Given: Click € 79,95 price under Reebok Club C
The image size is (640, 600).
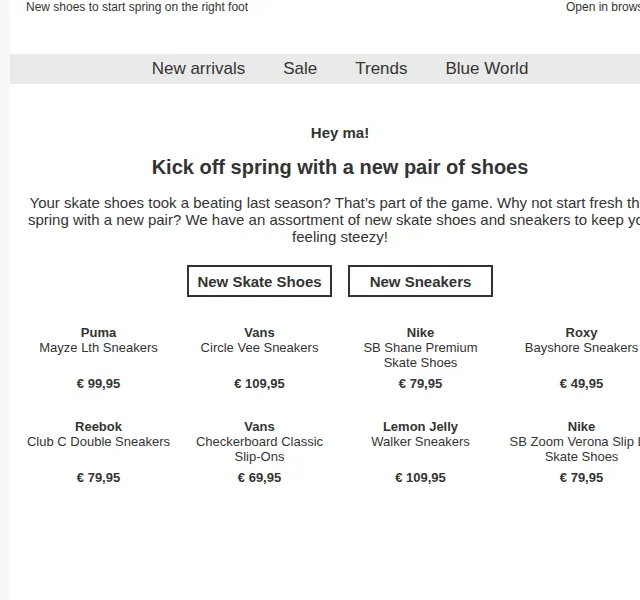Looking at the screenshot, I should coord(98,478).
